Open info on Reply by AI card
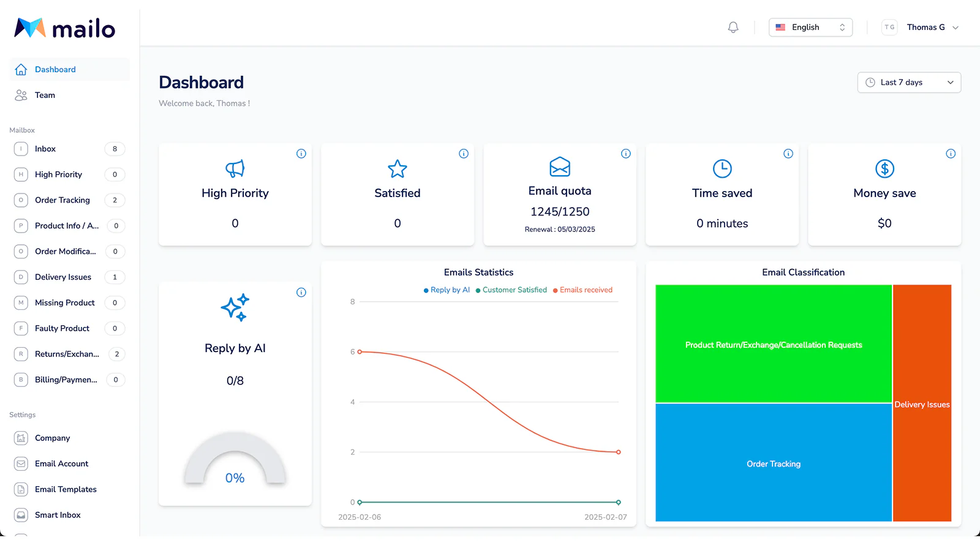980x551 pixels. (301, 293)
